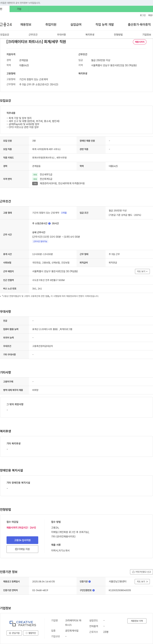Select the 서울강남고용센터 agency name
Screen dimensions: 153x644
click(117, 582)
